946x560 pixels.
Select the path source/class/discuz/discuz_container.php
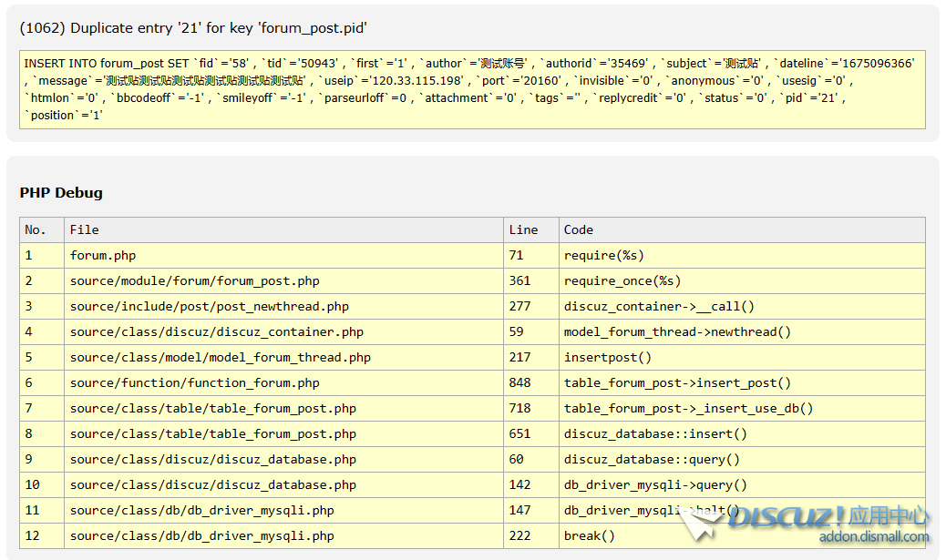(217, 332)
